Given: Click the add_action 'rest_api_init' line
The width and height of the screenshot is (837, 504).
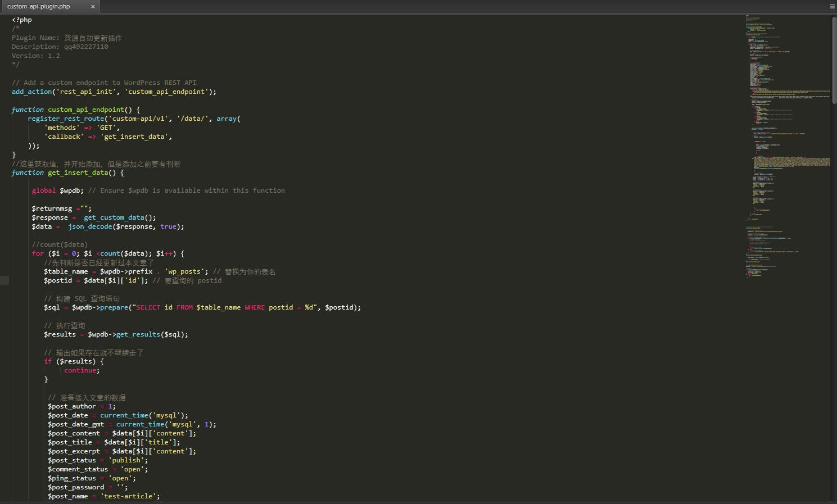Looking at the screenshot, I should (114, 92).
